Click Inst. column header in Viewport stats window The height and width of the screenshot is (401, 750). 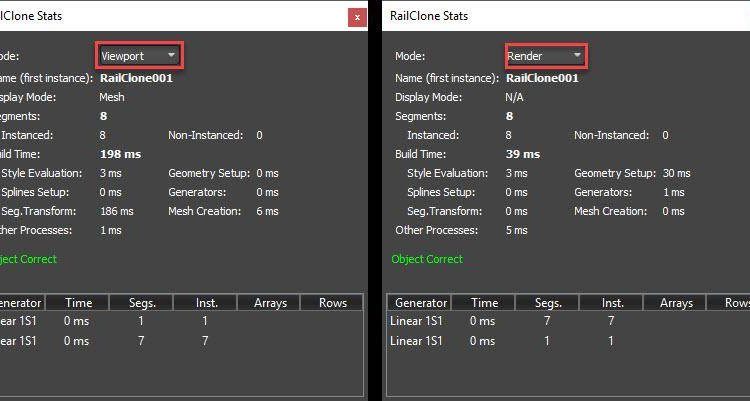pos(204,303)
